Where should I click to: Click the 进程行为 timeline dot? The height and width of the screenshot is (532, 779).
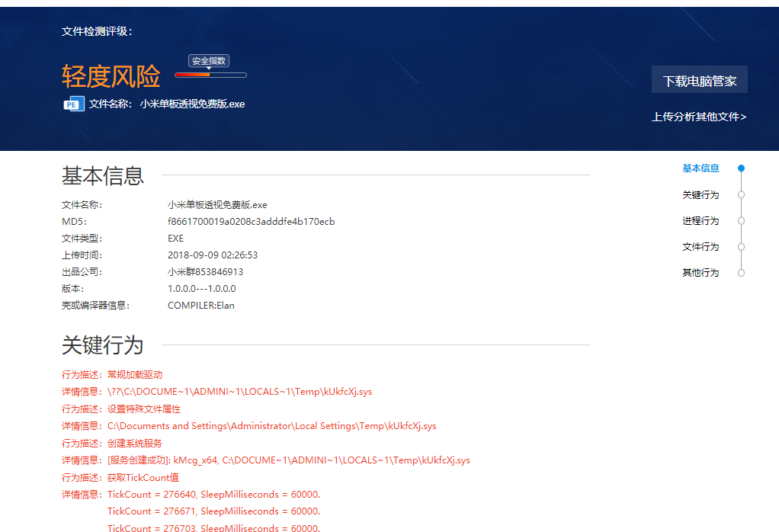click(x=741, y=221)
